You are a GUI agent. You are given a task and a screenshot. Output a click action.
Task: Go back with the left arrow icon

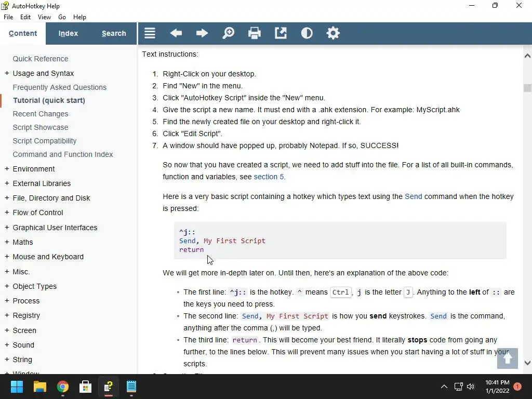[176, 33]
